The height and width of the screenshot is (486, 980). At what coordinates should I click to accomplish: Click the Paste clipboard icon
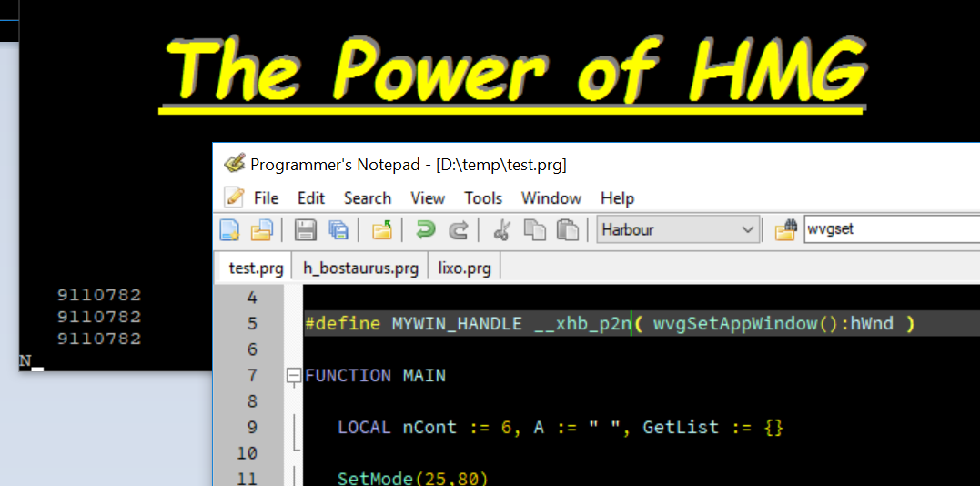click(567, 230)
